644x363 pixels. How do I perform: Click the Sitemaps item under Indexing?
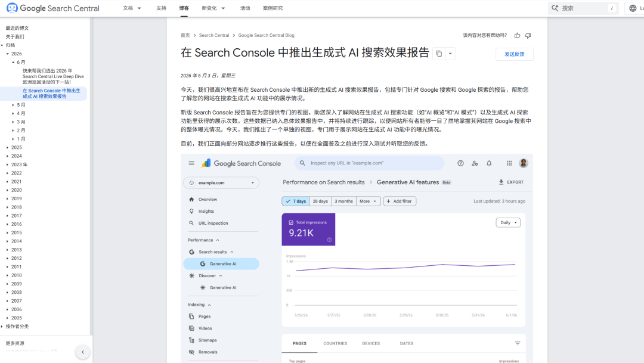tap(208, 340)
